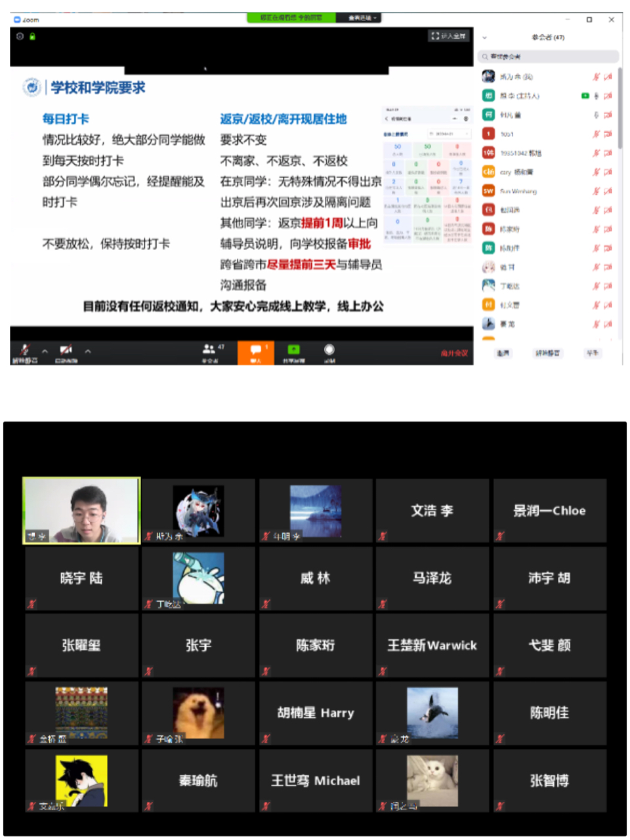Click the 邀请 (Invite) button

point(503,353)
